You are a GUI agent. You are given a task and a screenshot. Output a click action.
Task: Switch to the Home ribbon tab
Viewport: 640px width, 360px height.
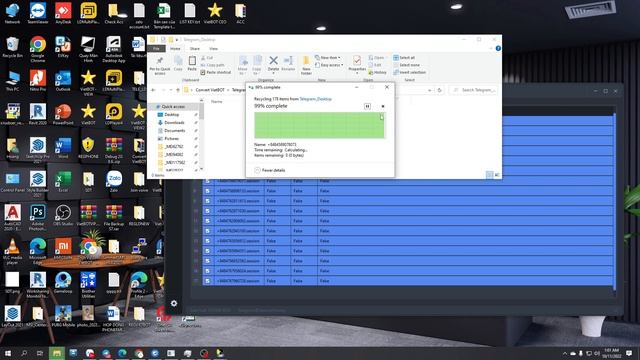(175, 49)
